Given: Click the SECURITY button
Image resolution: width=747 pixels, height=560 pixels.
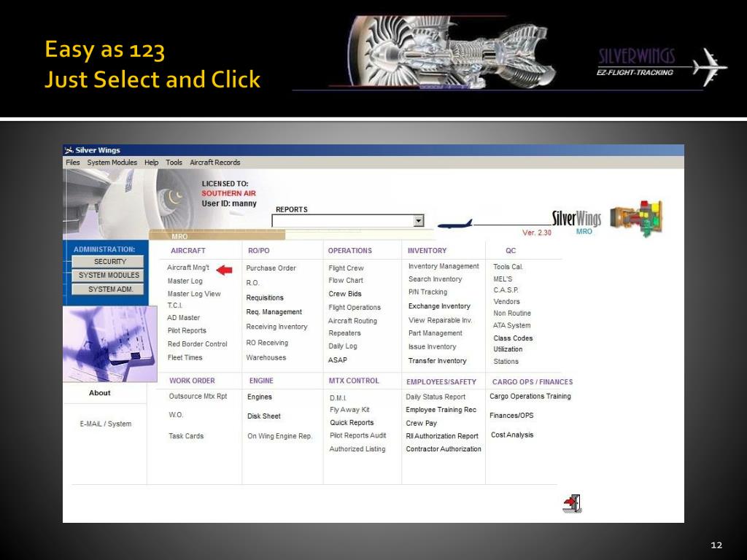Looking at the screenshot, I should click(x=108, y=262).
